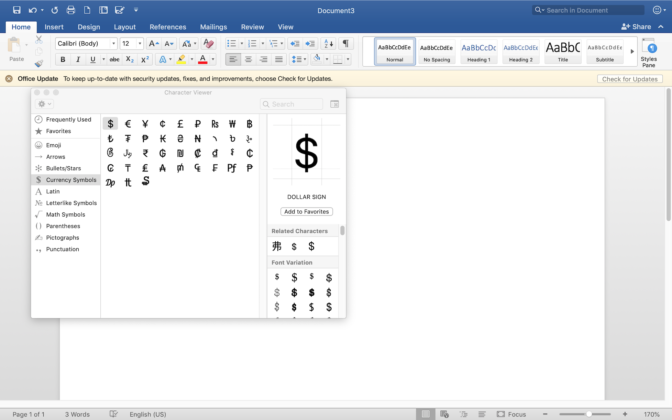Select Math Symbols category
The image size is (672, 420).
(x=66, y=214)
